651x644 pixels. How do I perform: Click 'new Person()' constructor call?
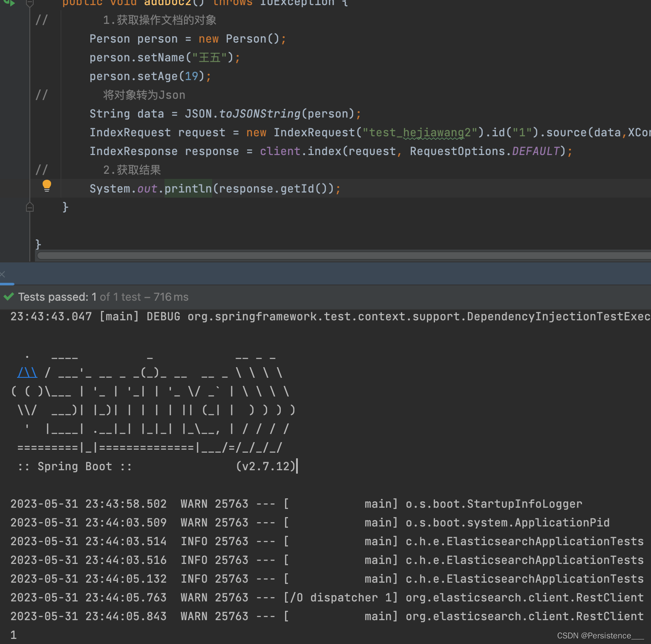point(239,39)
